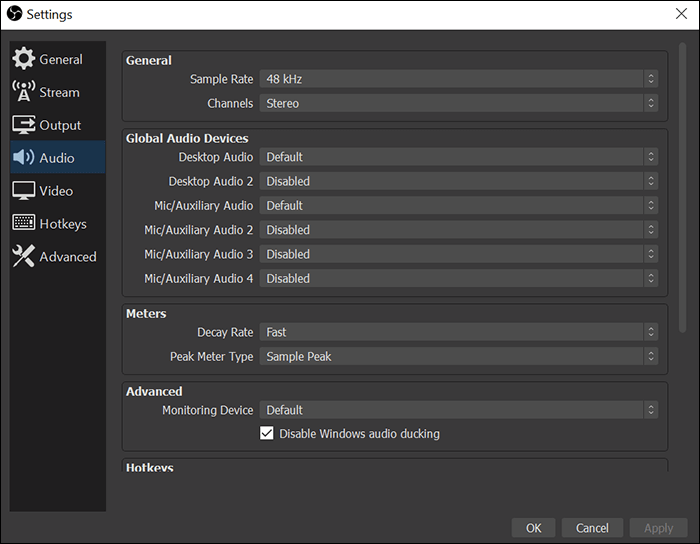Toggle Disable Windows audio ducking checkbox
Screen dimensions: 700x544
(x=267, y=434)
